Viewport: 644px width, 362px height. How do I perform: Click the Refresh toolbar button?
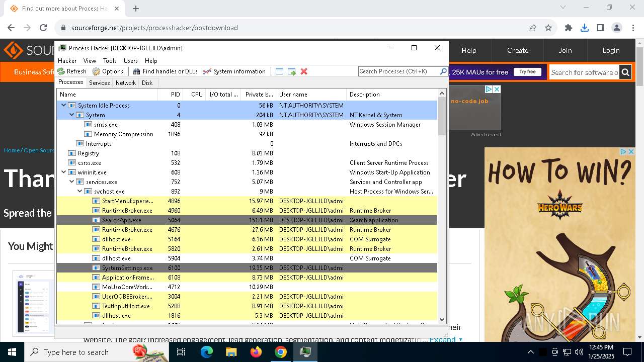[71, 71]
